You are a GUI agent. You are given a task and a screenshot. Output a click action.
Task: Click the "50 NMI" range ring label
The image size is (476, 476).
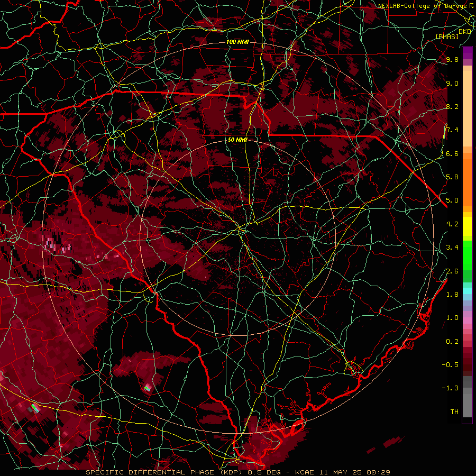tap(237, 140)
